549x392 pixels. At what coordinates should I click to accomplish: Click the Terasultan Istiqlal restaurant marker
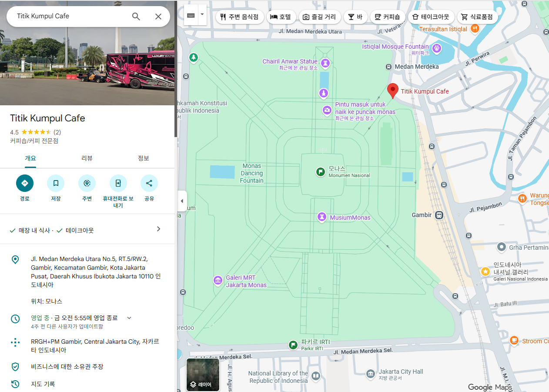tap(475, 29)
